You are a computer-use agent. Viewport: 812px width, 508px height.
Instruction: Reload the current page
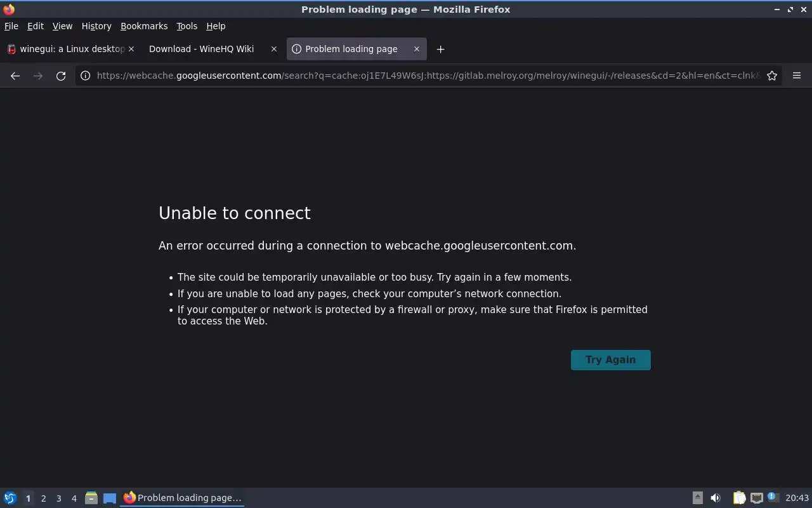click(x=61, y=76)
